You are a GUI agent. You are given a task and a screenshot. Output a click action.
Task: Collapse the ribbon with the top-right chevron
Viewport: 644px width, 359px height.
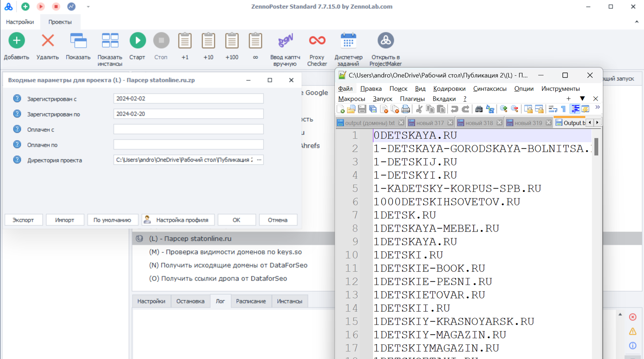click(637, 22)
